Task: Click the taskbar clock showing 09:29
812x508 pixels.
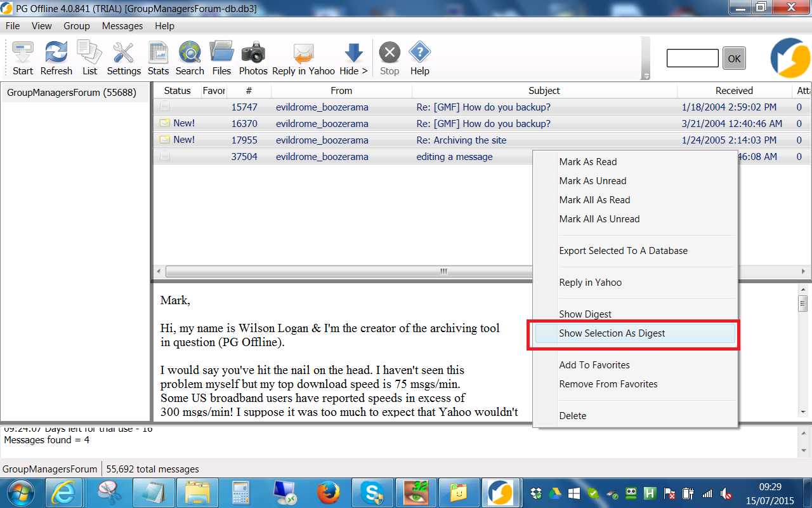Action: 770,487
